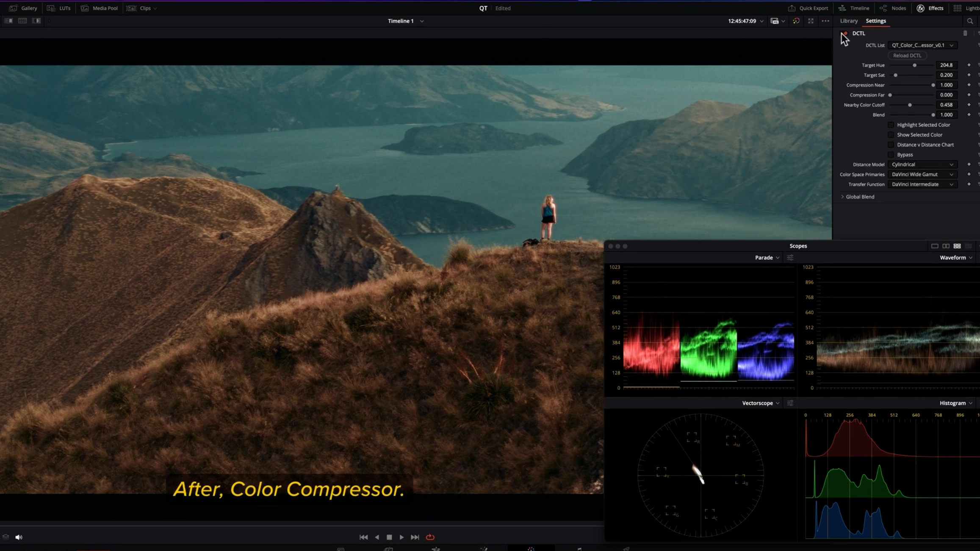Toggle the Bypass checkbox
980x551 pixels.
891,155
